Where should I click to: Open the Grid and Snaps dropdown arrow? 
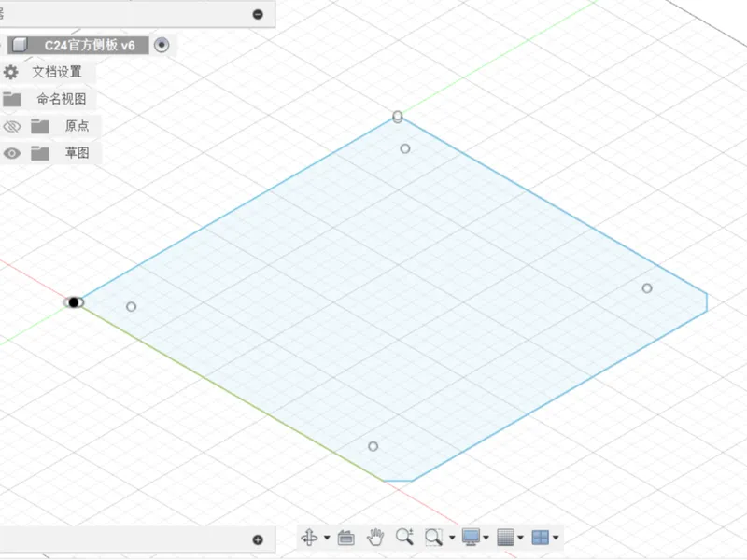[521, 538]
